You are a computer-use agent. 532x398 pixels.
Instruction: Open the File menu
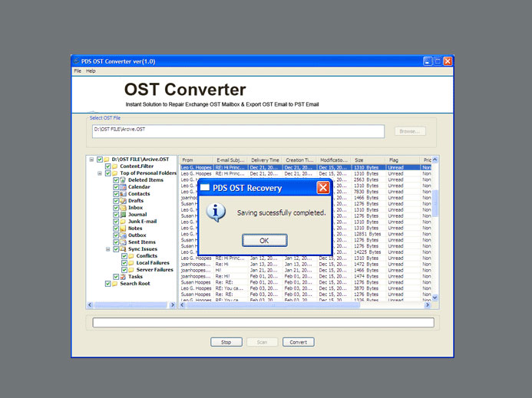78,71
